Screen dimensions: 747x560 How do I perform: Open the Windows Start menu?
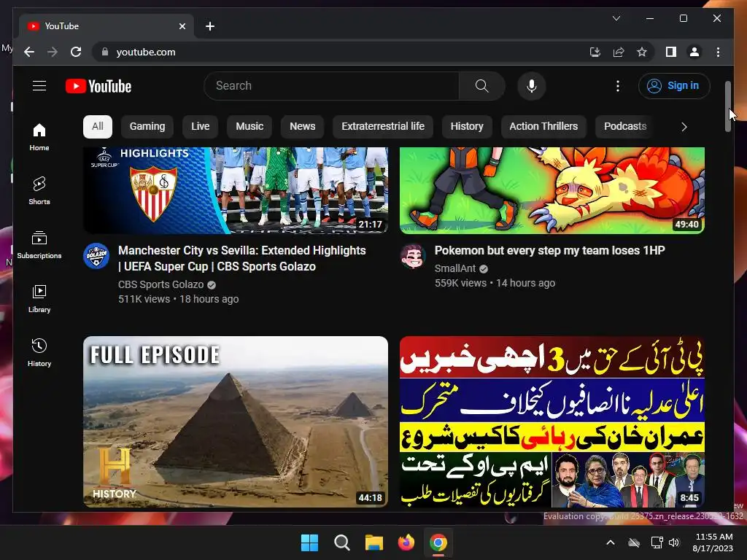pyautogui.click(x=309, y=542)
